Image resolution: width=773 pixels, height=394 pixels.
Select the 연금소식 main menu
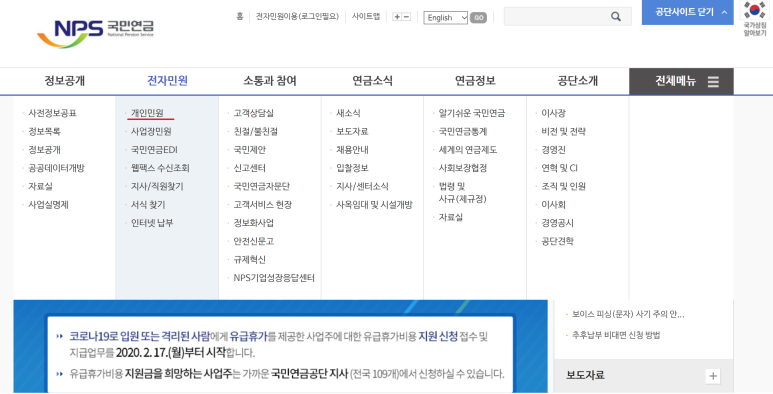pos(372,81)
